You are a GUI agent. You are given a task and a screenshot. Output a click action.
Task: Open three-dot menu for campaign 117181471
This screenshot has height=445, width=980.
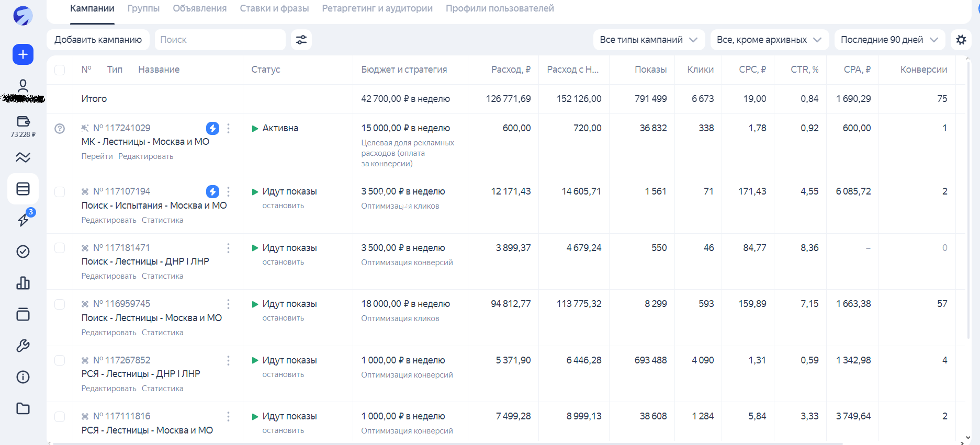228,248
